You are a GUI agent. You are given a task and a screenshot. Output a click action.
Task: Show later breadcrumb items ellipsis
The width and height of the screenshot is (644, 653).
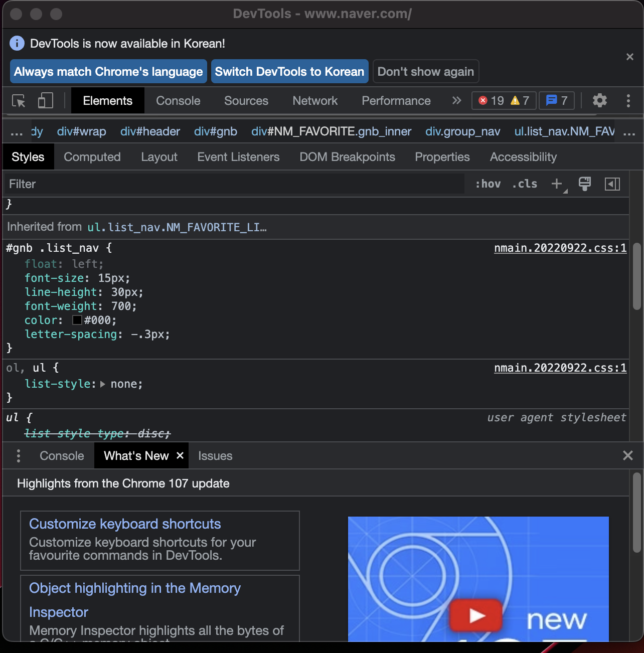[x=629, y=132]
